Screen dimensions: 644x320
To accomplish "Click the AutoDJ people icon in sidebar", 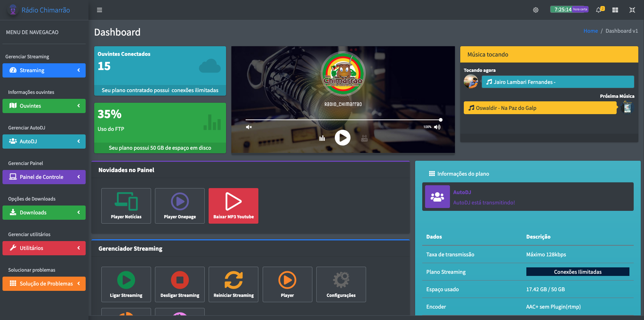I will [x=13, y=141].
